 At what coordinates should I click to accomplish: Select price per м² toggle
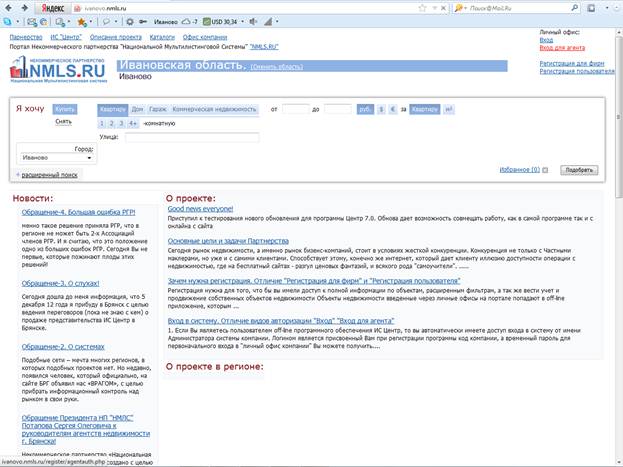[449, 109]
